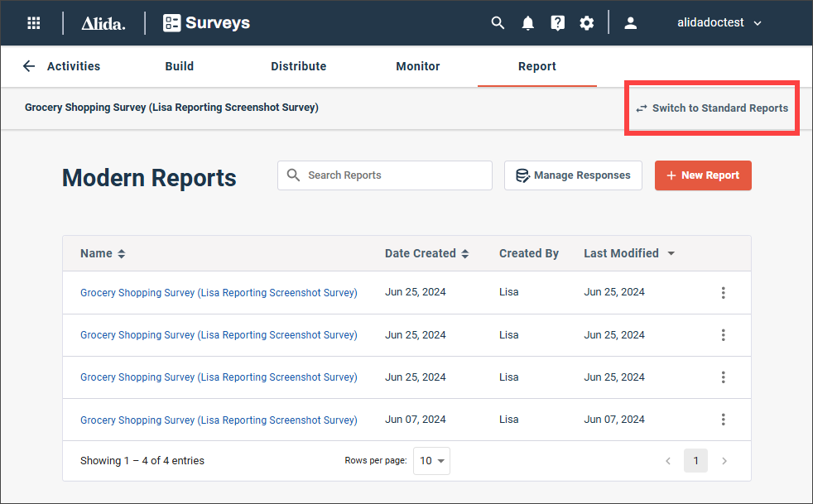Expand the alidadoctest account dropdown

[719, 23]
